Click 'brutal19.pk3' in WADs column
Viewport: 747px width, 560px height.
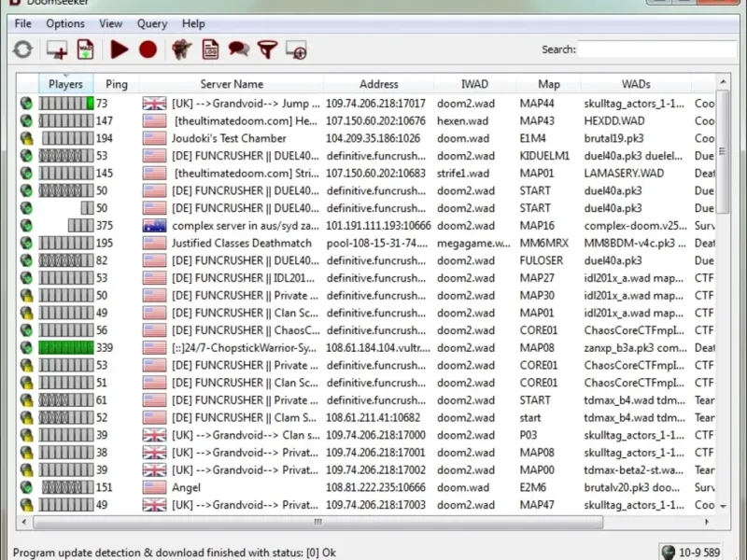[x=614, y=138]
